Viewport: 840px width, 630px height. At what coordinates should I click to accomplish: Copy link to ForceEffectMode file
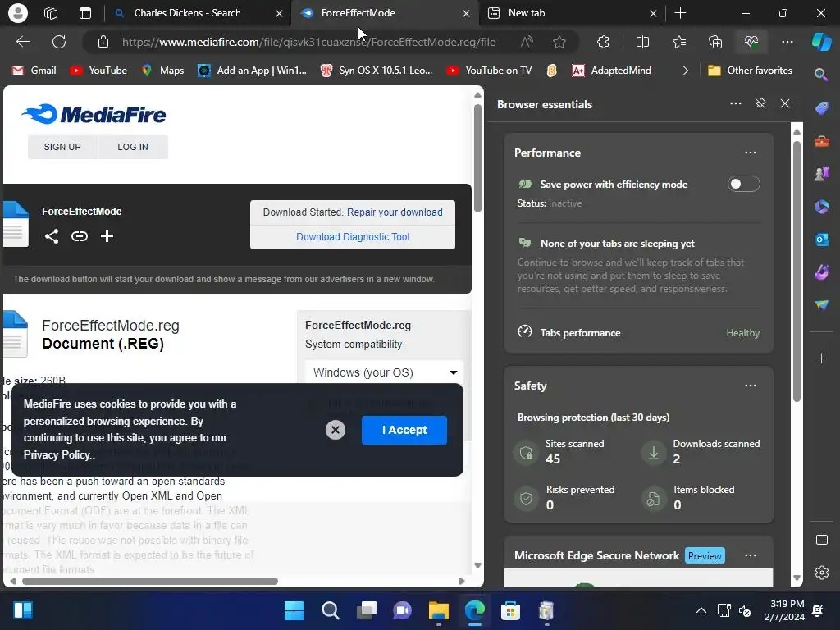tap(80, 236)
